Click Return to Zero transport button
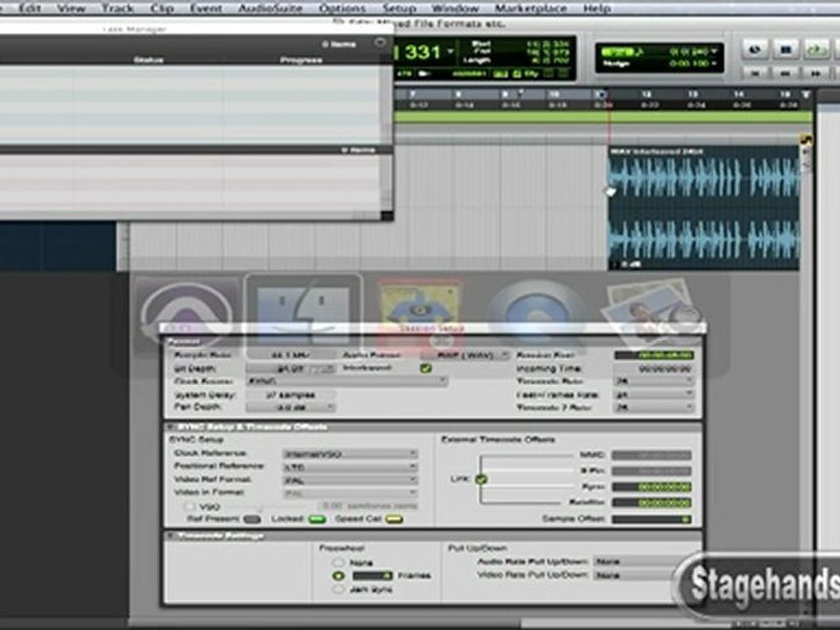This screenshot has width=840, height=630. 755,73
